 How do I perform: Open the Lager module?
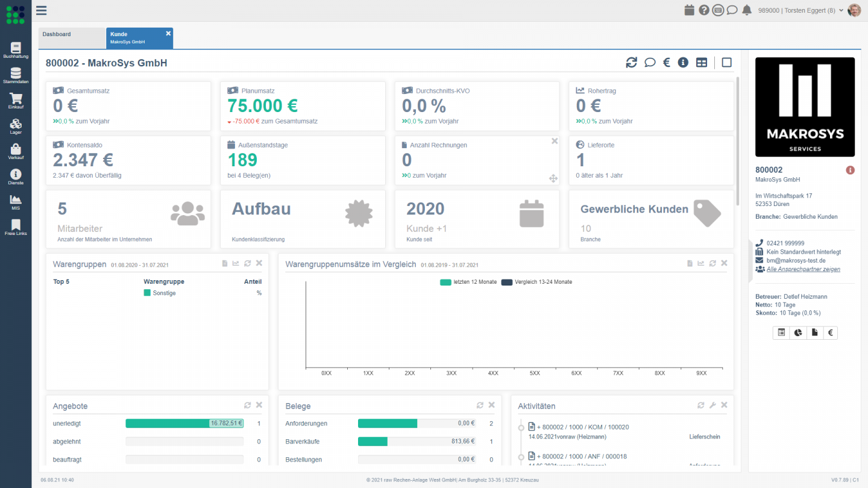(x=16, y=127)
